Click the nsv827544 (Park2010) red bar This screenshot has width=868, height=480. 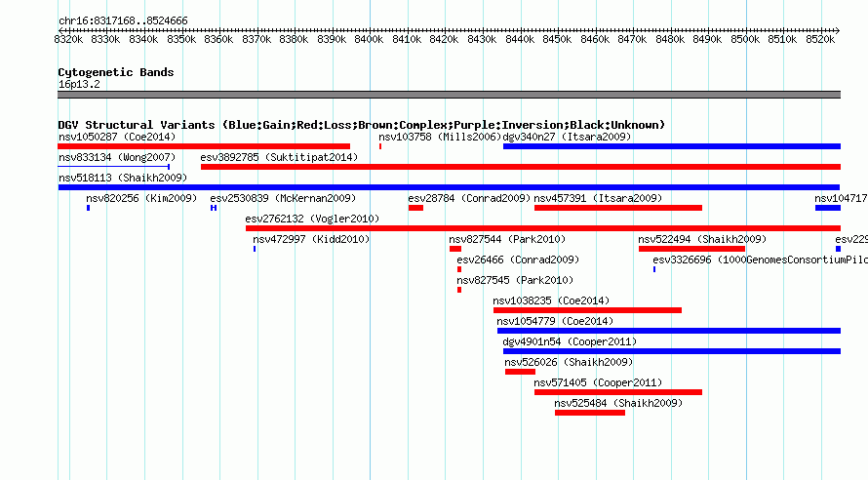[x=455, y=249]
